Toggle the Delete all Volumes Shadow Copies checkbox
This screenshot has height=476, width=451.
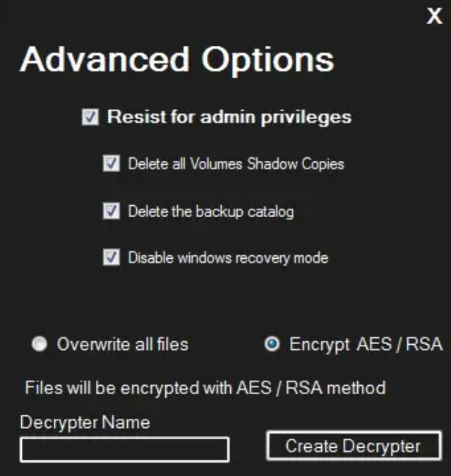point(111,164)
